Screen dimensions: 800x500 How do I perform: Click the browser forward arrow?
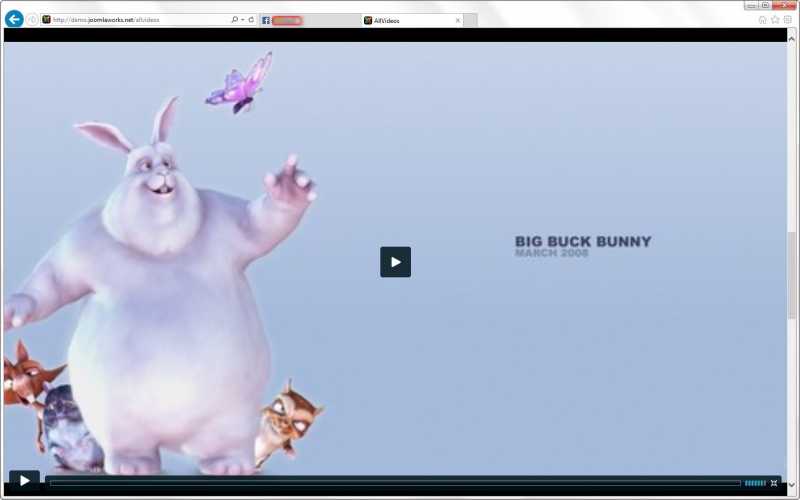pos(32,20)
